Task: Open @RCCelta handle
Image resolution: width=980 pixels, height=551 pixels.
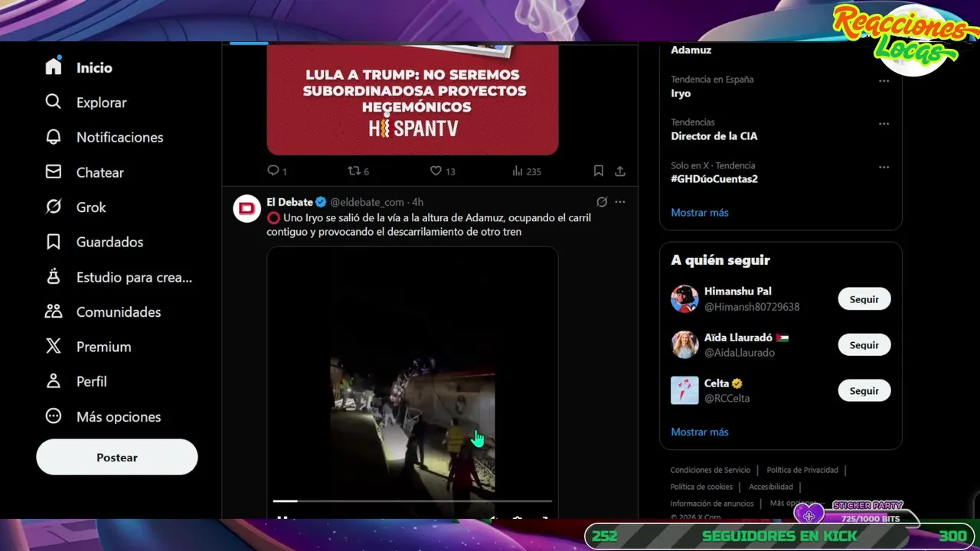Action: point(727,399)
